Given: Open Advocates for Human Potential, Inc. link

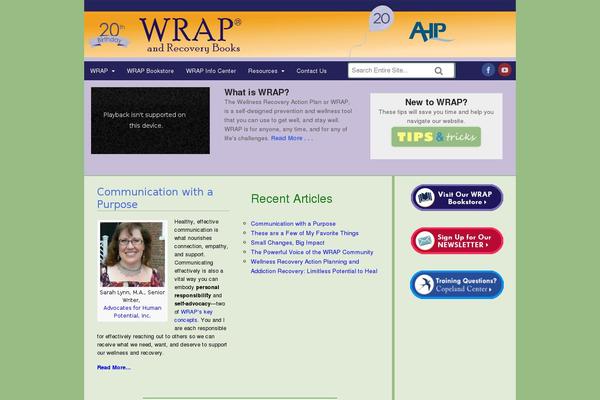Looking at the screenshot, I should pos(132,312).
